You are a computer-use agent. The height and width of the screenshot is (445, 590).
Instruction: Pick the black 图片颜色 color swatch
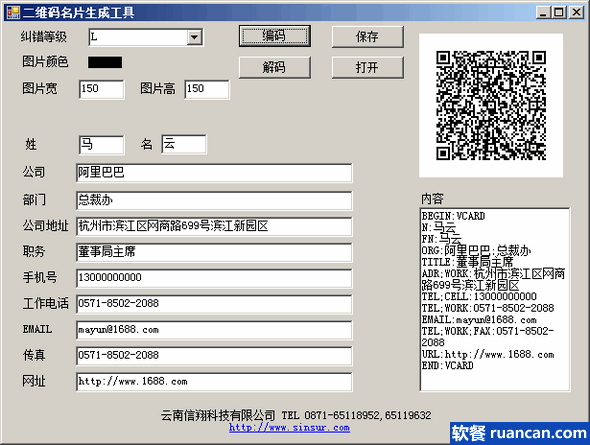(x=105, y=62)
